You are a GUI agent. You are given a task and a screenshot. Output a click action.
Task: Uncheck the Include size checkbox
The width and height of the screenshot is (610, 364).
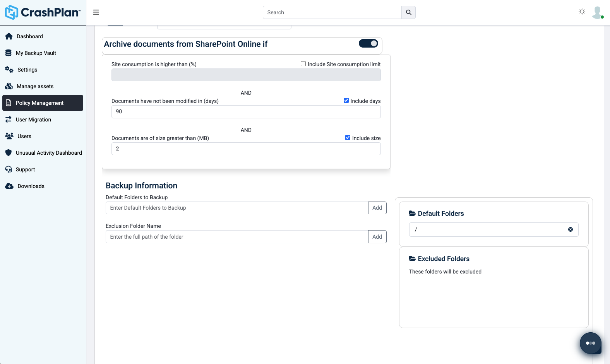tap(348, 138)
